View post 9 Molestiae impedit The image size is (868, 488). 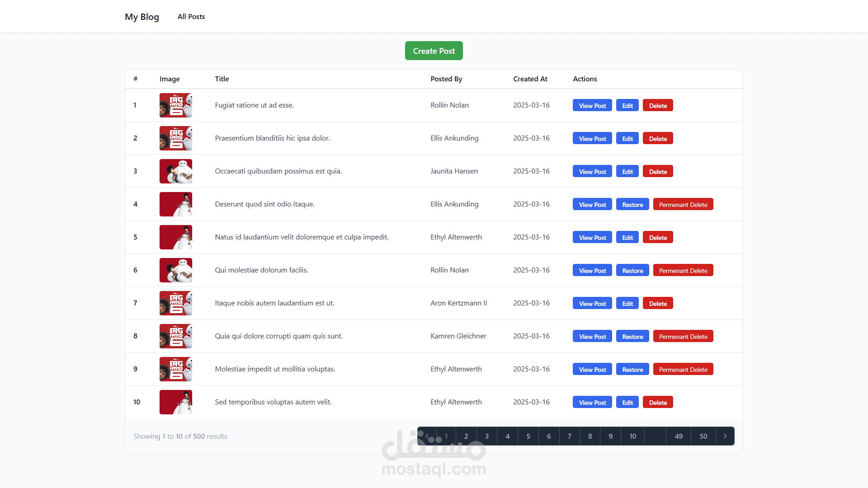(x=592, y=369)
